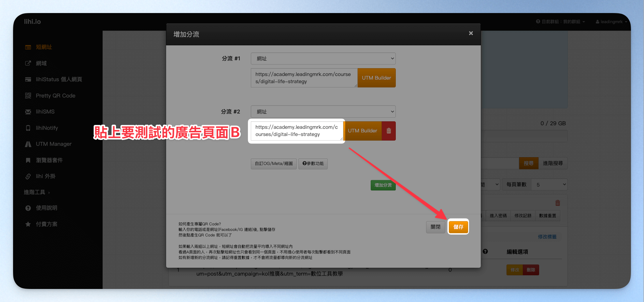This screenshot has height=302, width=644.
Task: Open the 每頁筆數 dropdown showing 5
Action: 549,185
